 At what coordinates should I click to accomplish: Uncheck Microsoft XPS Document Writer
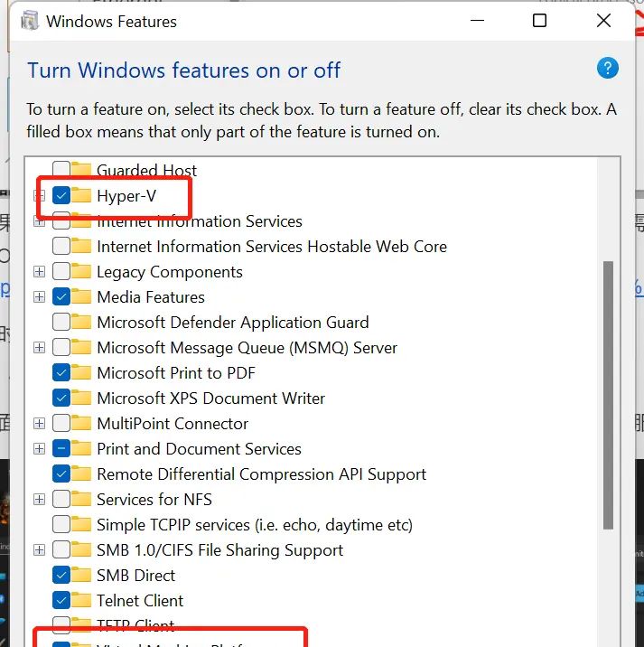[61, 399]
